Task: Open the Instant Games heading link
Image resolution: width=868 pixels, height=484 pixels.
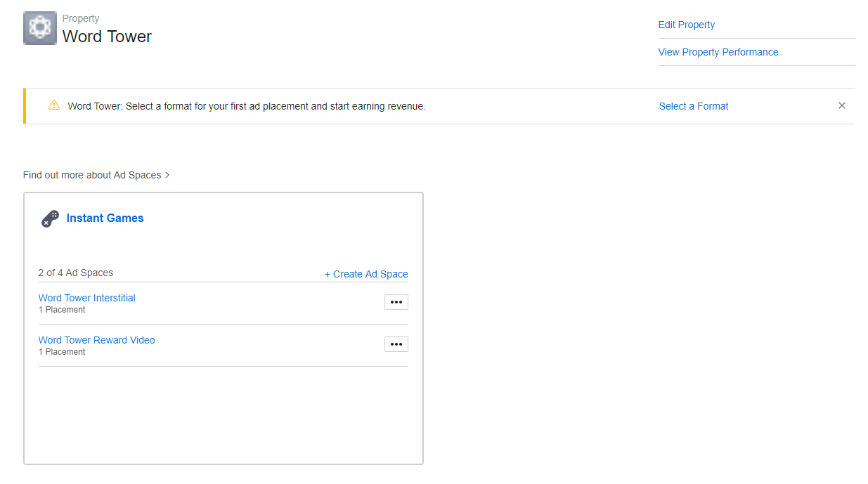Action: click(105, 218)
